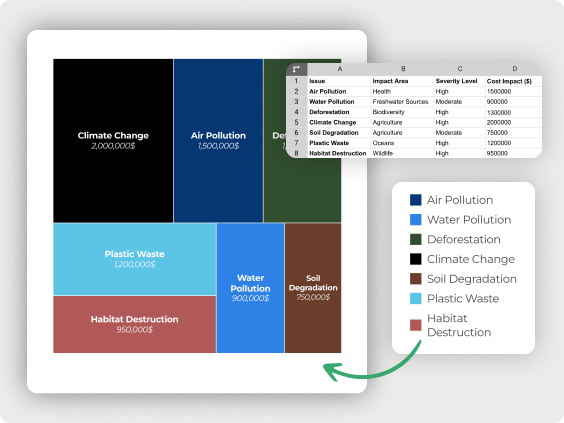Select row 5 header in spreadsheet

296,122
